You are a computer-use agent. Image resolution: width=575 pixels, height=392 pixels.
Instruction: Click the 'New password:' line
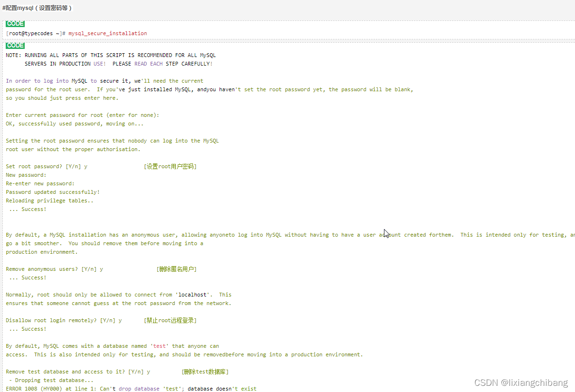pyautogui.click(x=26, y=175)
